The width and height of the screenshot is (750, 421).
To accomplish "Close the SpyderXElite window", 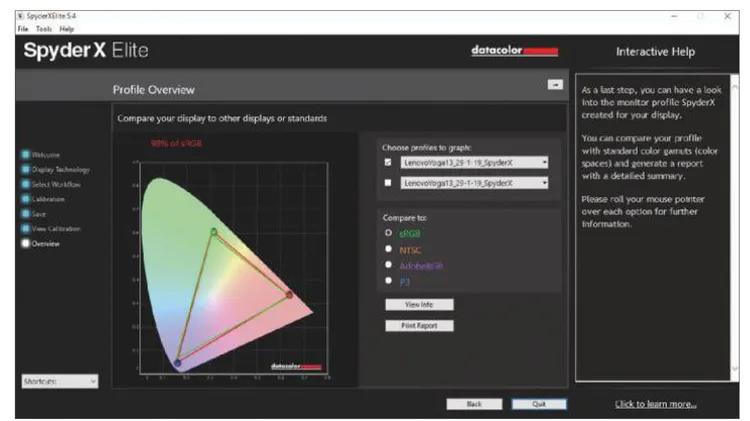I will click(x=728, y=16).
